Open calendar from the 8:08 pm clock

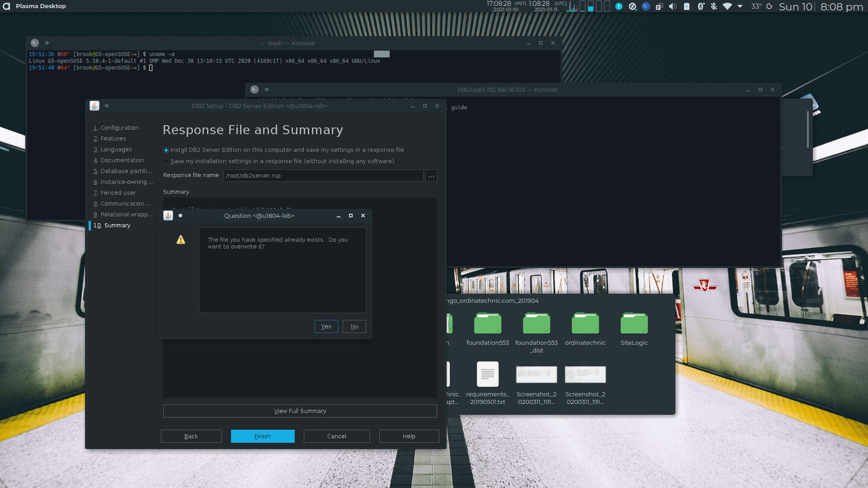[x=841, y=7]
